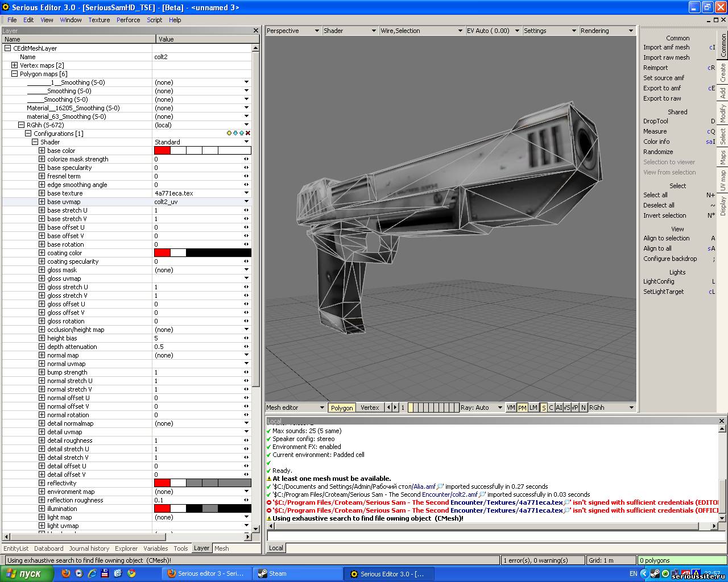Click the Reimport command
This screenshot has width=728, height=582.
(655, 68)
